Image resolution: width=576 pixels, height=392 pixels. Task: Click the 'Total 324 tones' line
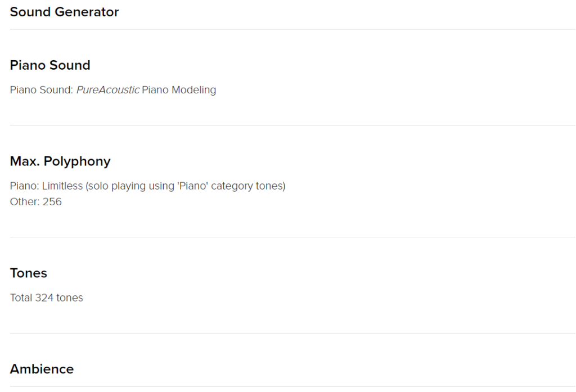46,298
